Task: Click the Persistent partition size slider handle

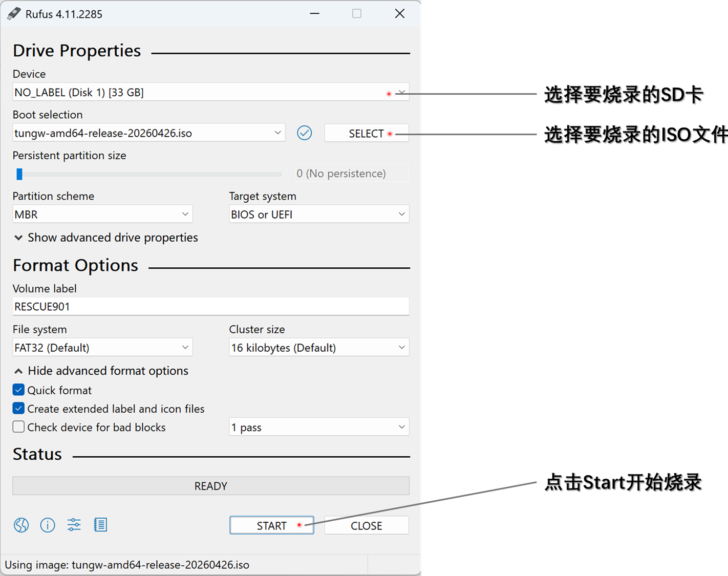Action: pos(19,174)
